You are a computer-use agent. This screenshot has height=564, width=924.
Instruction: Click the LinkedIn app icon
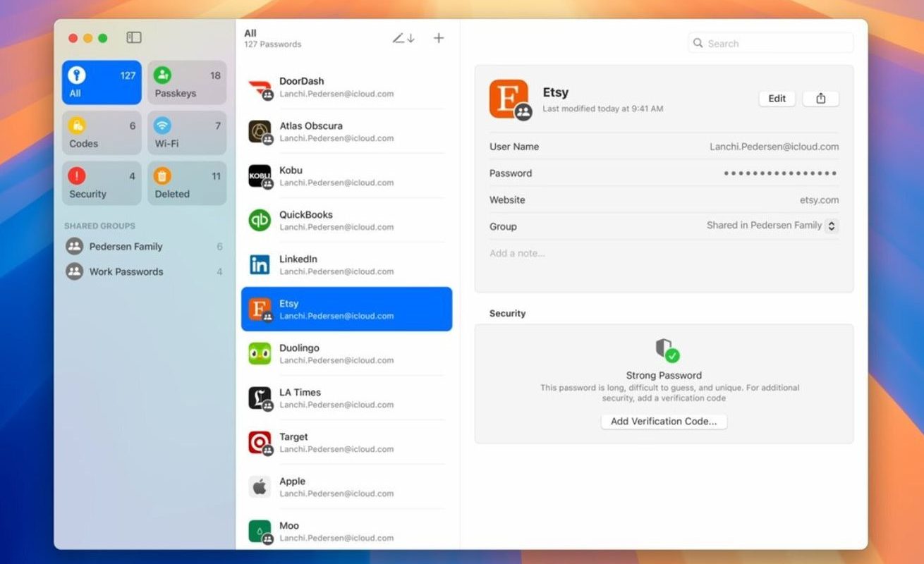(260, 265)
